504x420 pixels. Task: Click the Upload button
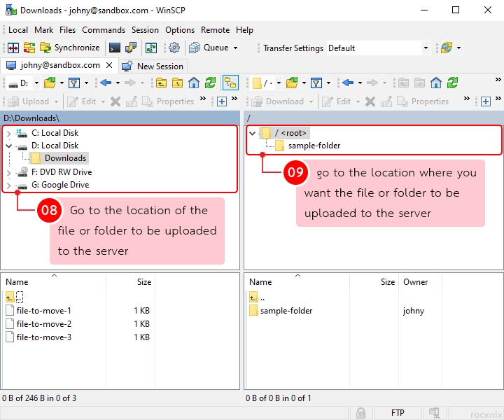(x=28, y=101)
